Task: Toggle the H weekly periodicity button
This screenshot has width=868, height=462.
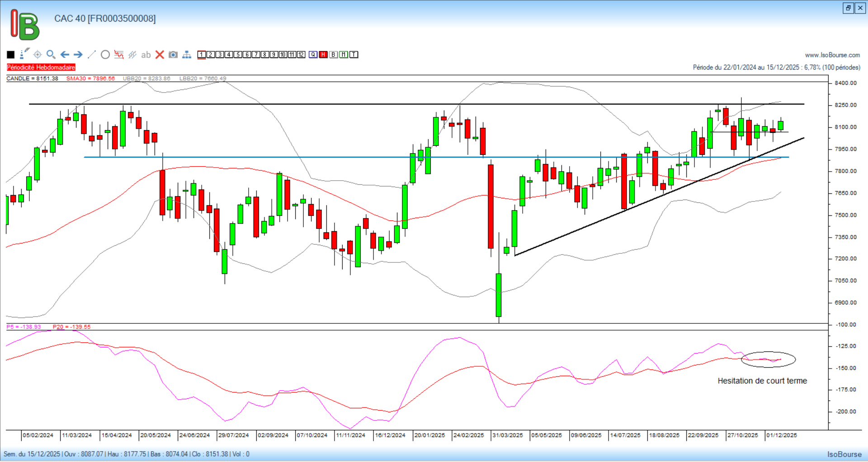Action: pyautogui.click(x=323, y=55)
